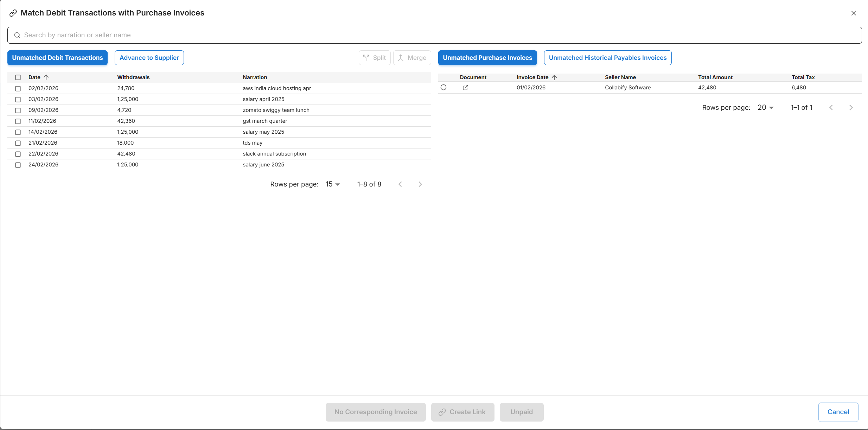Click the date 03/02/2026 cell
The width and height of the screenshot is (868, 430).
43,99
